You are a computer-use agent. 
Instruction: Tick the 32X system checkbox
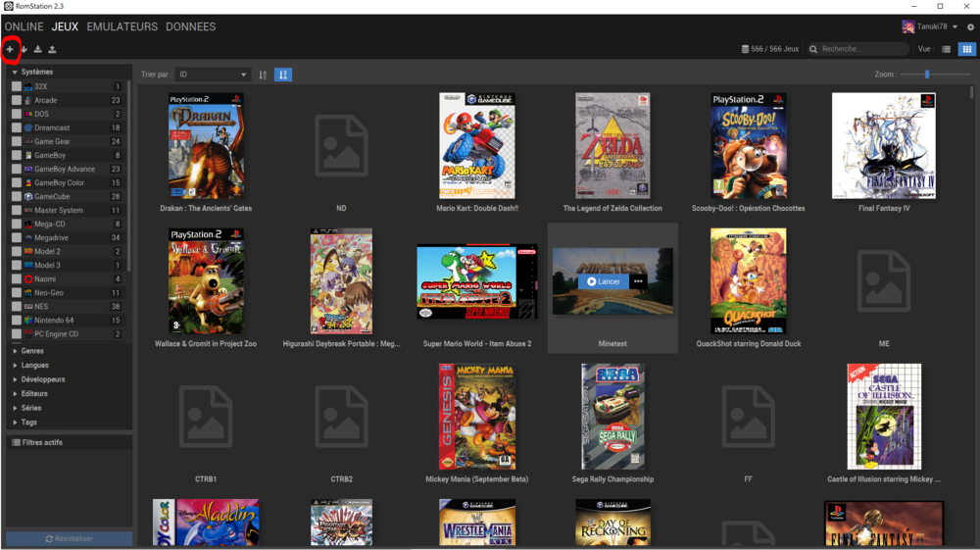17,86
